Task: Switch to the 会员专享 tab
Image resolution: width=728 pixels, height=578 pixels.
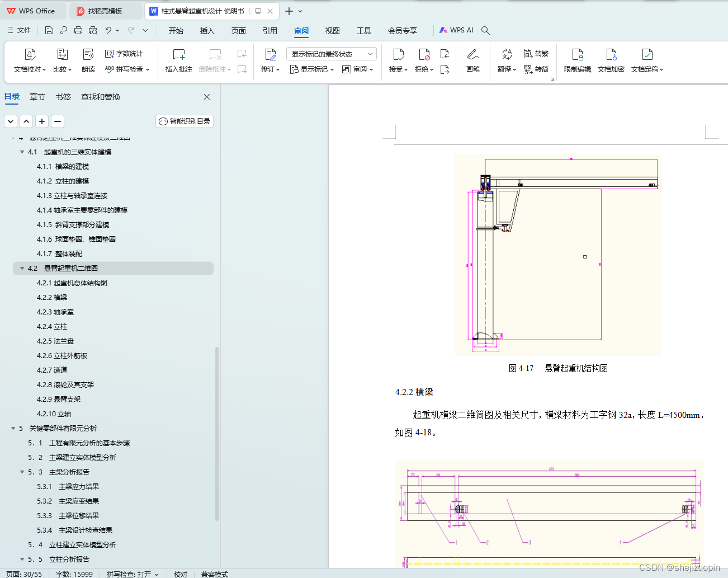Action: click(x=403, y=31)
